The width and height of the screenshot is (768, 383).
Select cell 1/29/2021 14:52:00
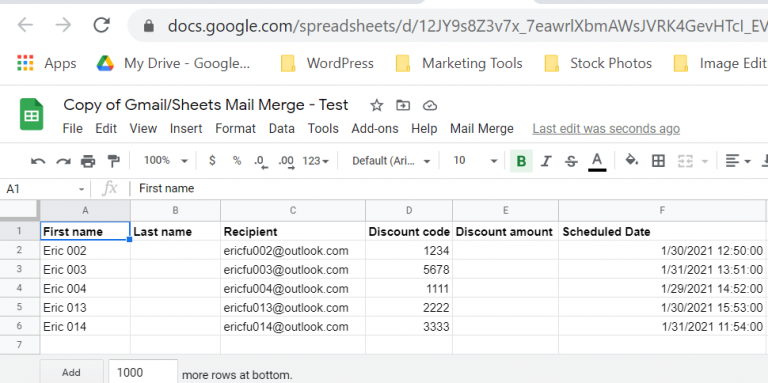coord(662,288)
